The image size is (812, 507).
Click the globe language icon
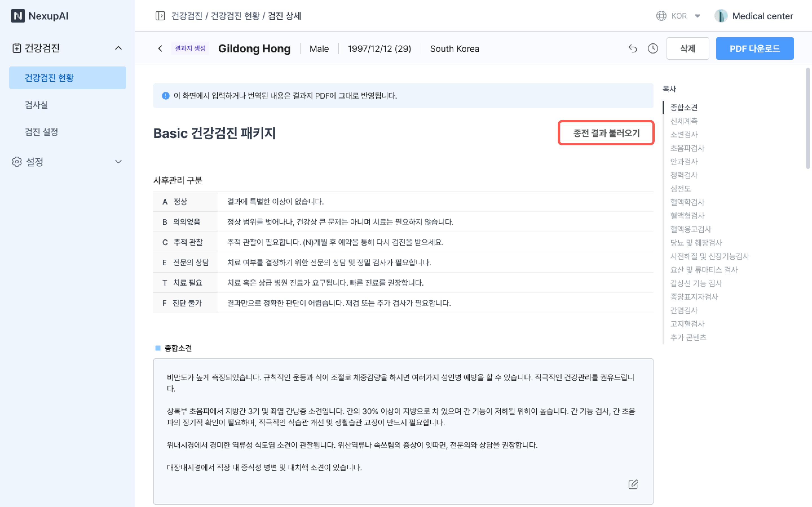pos(661,16)
